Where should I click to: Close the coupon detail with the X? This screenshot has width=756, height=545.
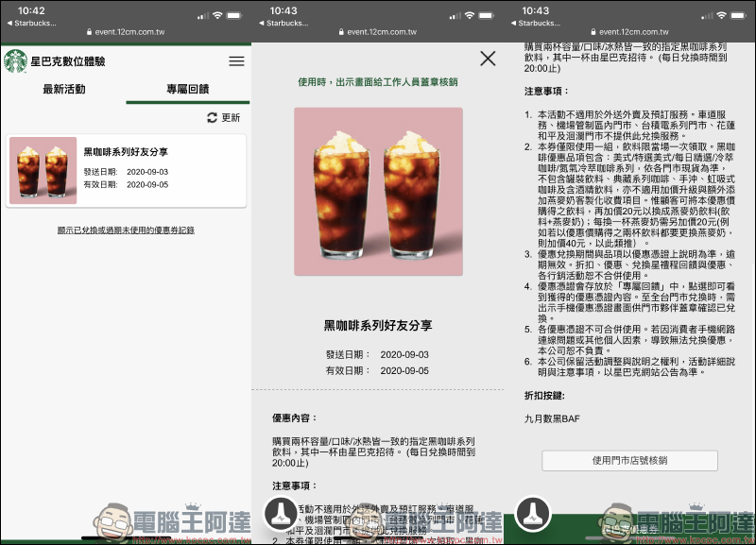[x=488, y=59]
